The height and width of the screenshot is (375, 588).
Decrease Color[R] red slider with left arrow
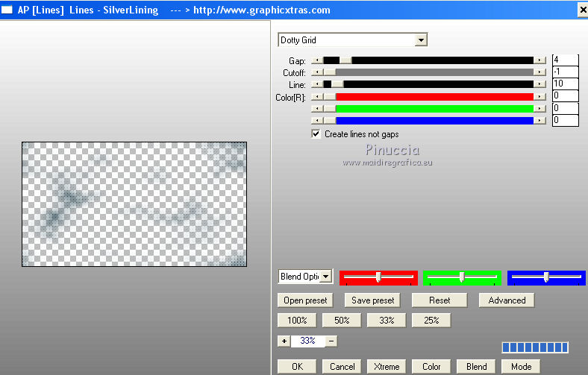[317, 97]
